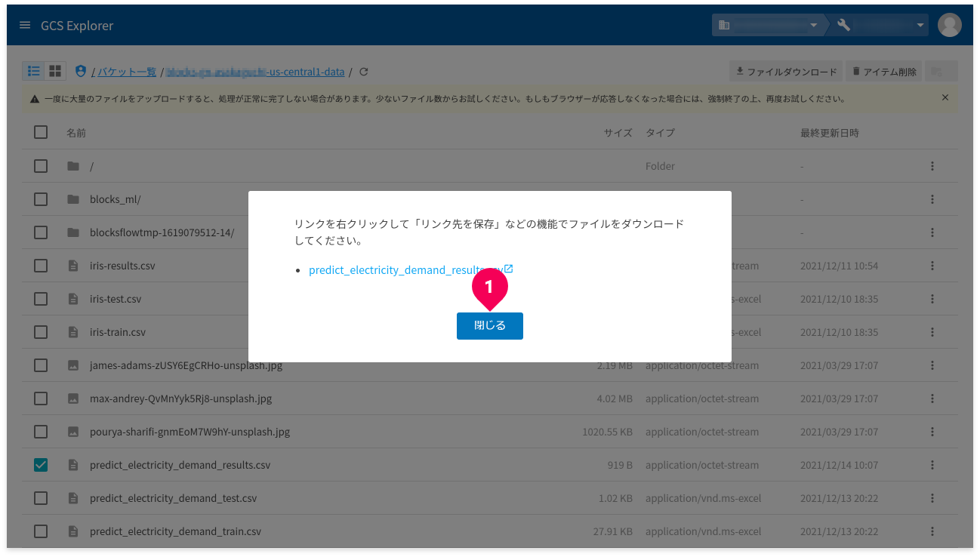The width and height of the screenshot is (980, 557).
Task: Click the GCS Explorer title
Action: 77,26
